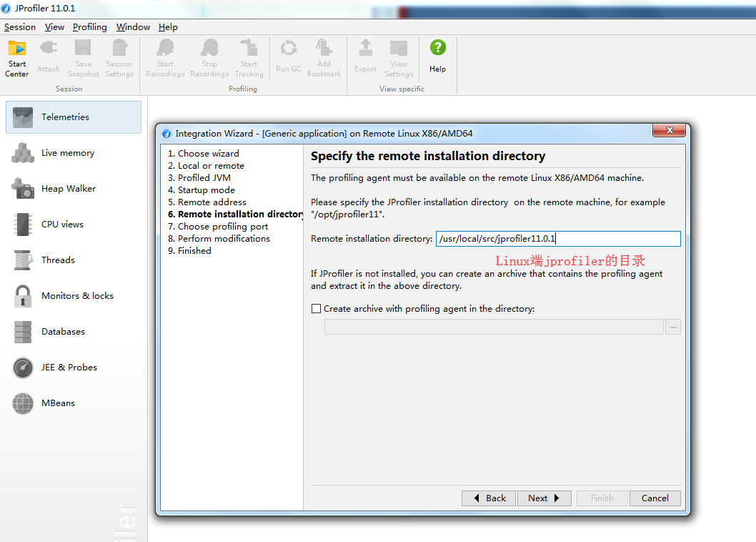This screenshot has width=756, height=542.
Task: Click the Start Tracking toolbar icon
Action: pyautogui.click(x=249, y=59)
